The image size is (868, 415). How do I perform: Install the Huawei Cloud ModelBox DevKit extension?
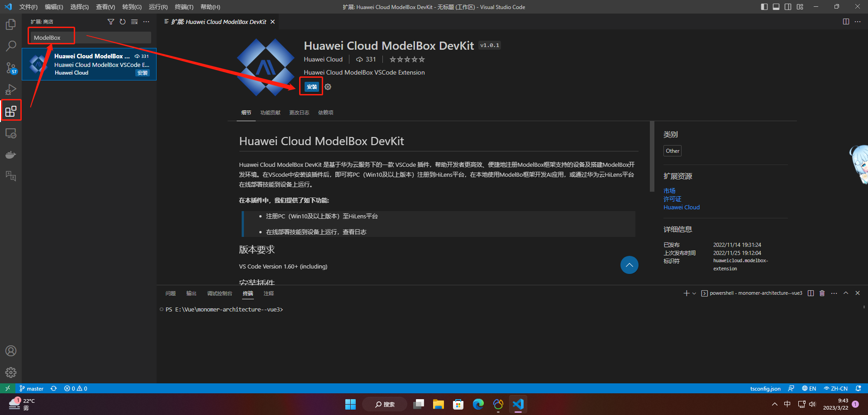pyautogui.click(x=312, y=87)
